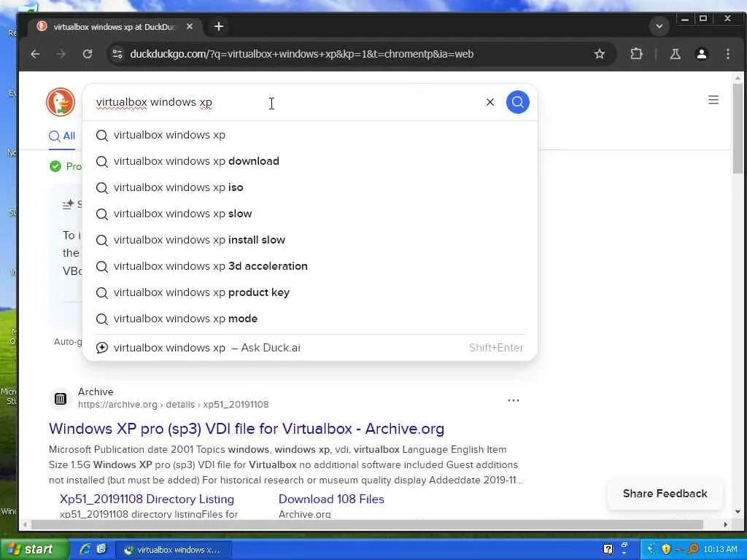Launch Internet Explorer from quick launch
Viewport: 747px width, 560px height.
point(85,549)
